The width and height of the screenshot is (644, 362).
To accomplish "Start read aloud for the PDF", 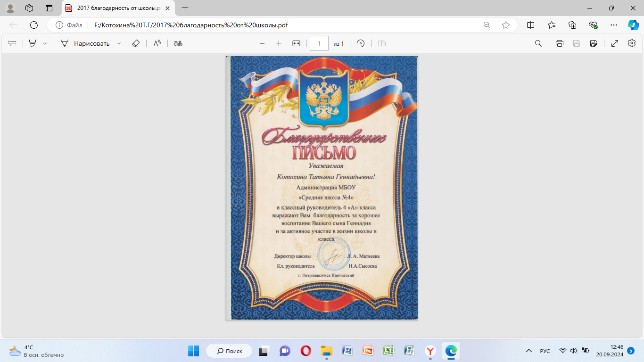I will pyautogui.click(x=157, y=43).
